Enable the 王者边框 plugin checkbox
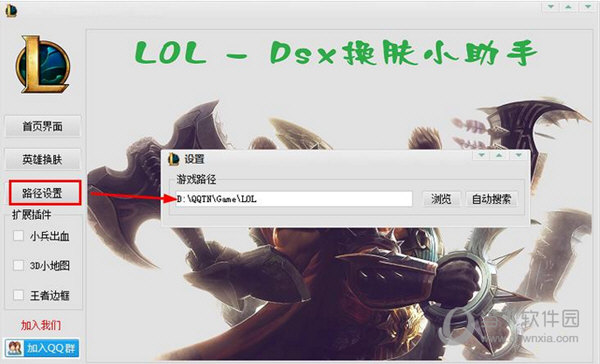Viewport: 600px width, 364px height. 18,295
